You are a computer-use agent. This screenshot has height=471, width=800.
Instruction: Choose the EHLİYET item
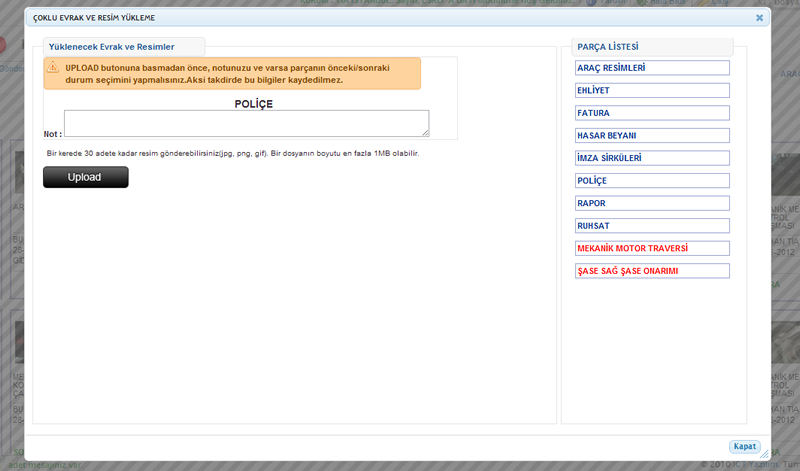pos(652,90)
